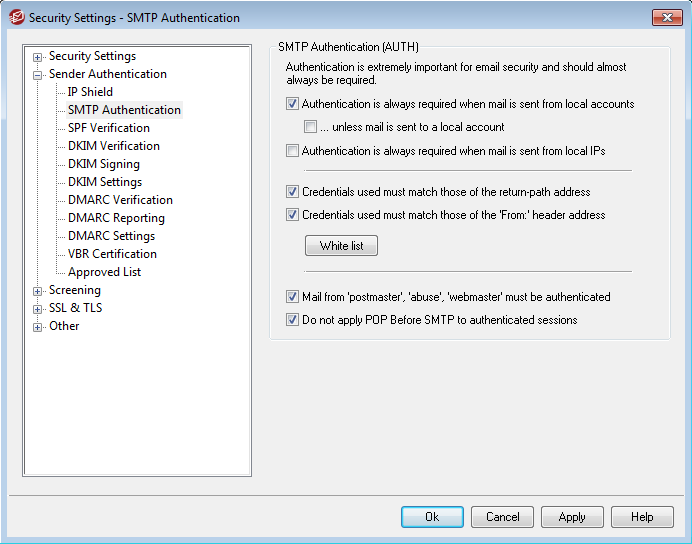Open SPF Verification settings
This screenshot has width=692, height=544.
pos(109,128)
